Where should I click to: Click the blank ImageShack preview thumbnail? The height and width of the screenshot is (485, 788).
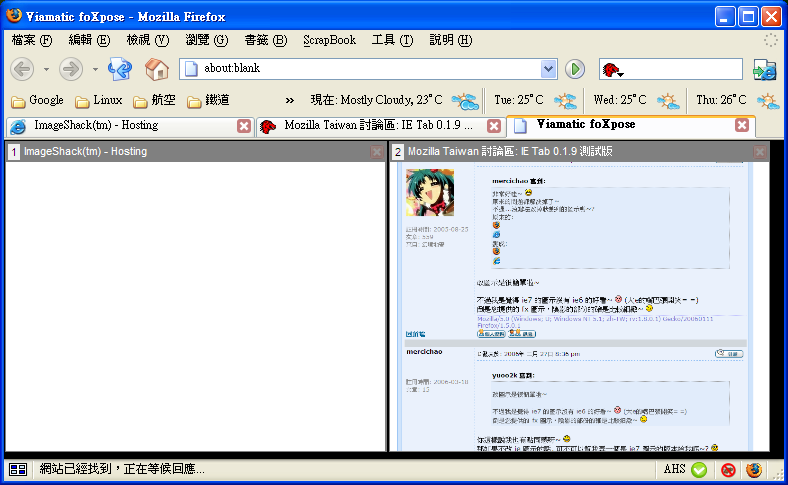tap(195, 306)
